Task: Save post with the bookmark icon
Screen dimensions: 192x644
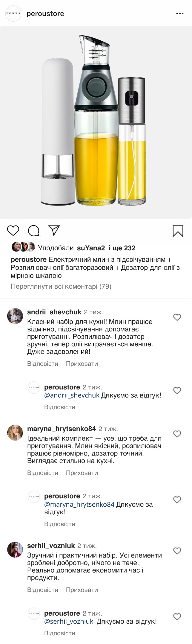Action: (178, 231)
